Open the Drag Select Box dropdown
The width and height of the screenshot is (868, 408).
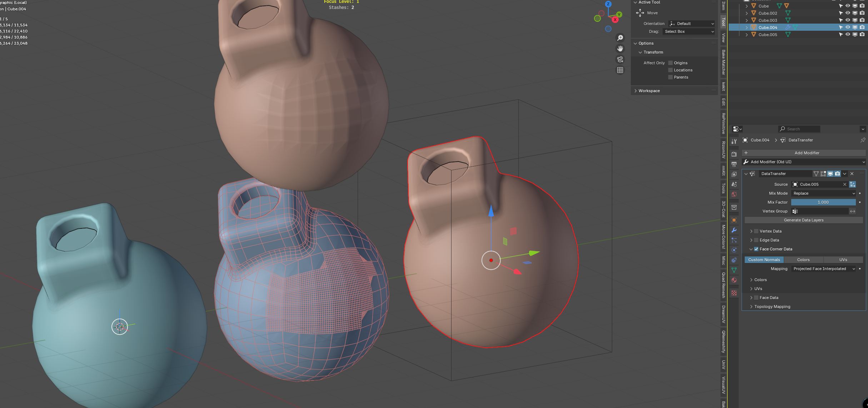point(689,31)
